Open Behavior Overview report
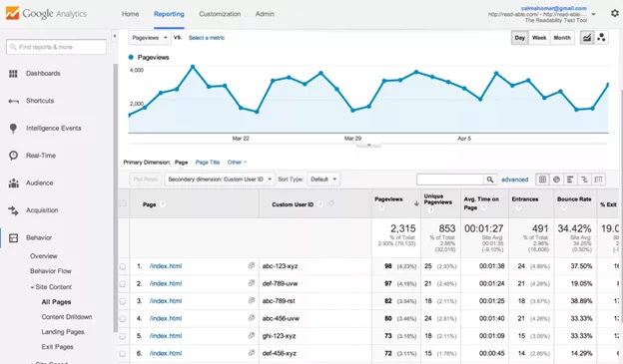Screen dimensions: 623x364 click(44, 256)
